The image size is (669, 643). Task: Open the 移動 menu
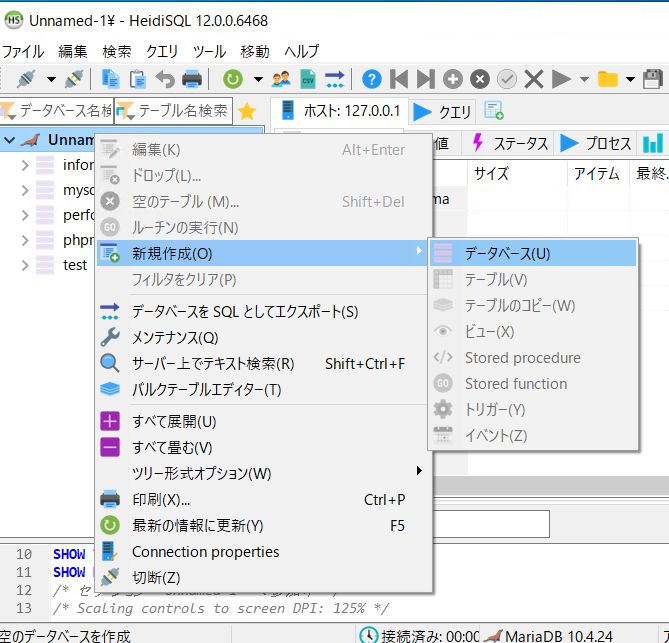[255, 52]
